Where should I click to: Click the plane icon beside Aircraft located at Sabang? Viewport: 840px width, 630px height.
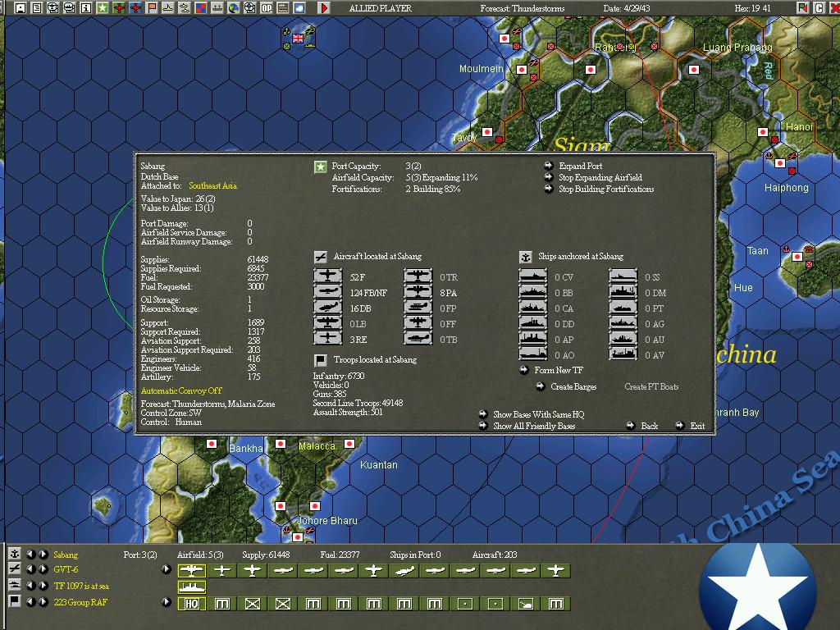[321, 257]
